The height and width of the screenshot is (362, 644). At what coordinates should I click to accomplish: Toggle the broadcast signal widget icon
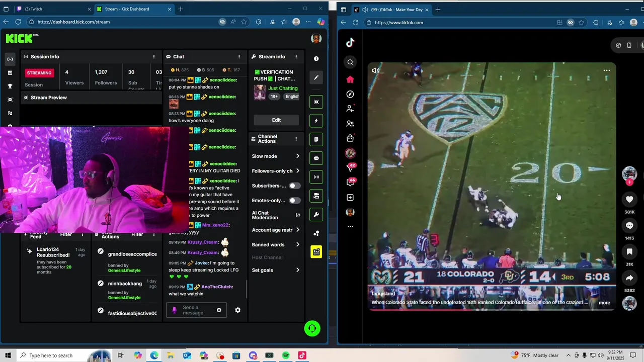click(x=316, y=177)
